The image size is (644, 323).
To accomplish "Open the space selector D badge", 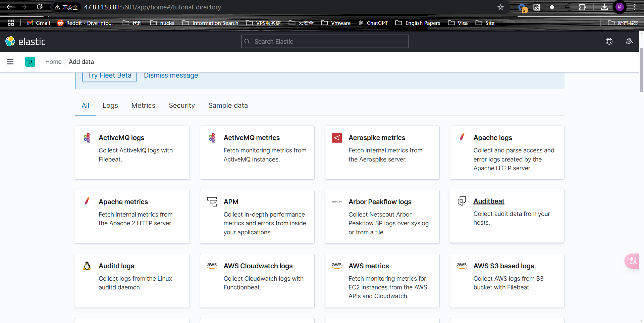I will pyautogui.click(x=30, y=62).
